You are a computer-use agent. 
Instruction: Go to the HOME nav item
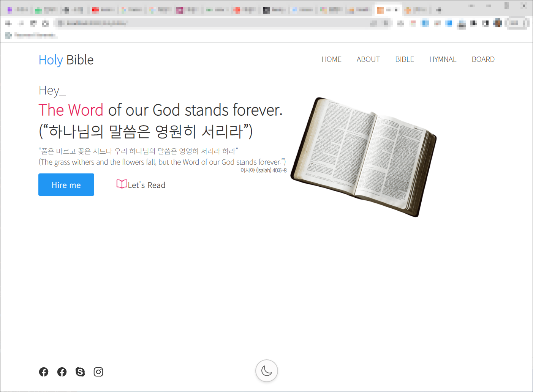[x=331, y=60]
